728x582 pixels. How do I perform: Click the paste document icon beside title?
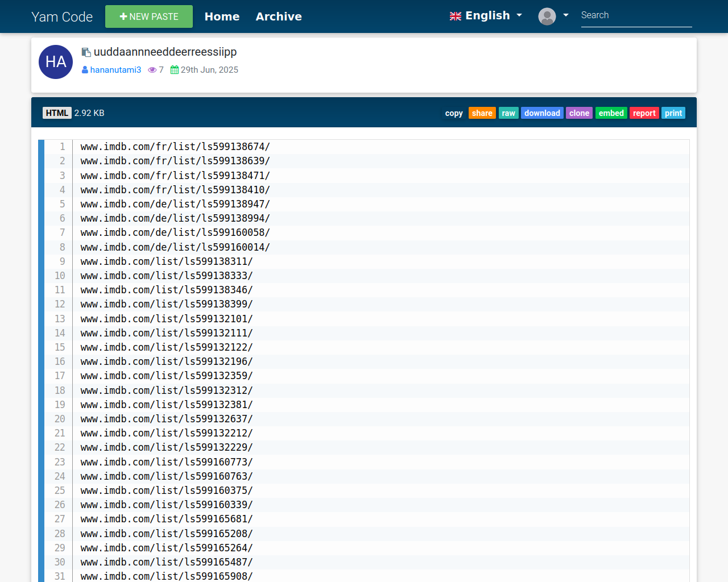(86, 52)
